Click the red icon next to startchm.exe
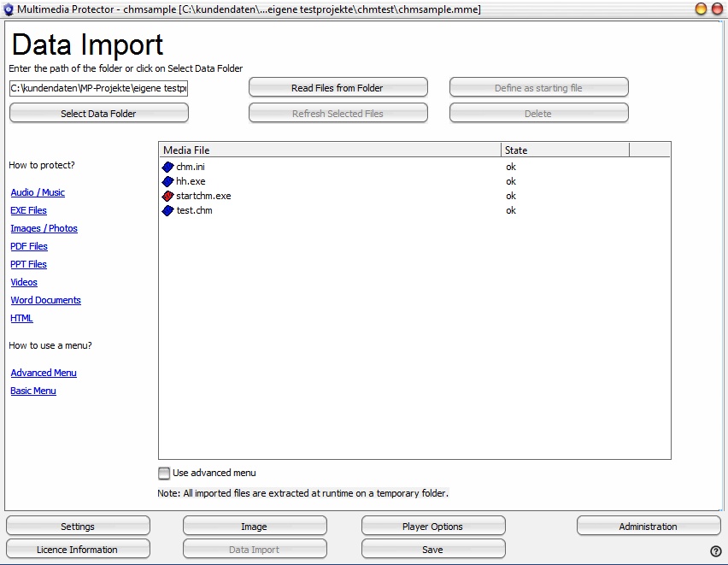This screenshot has height=565, width=728. 167,196
